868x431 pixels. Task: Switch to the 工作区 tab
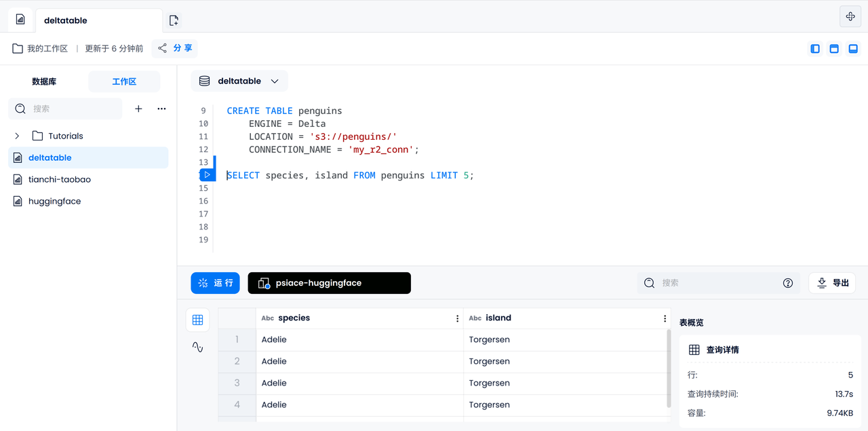tap(124, 81)
